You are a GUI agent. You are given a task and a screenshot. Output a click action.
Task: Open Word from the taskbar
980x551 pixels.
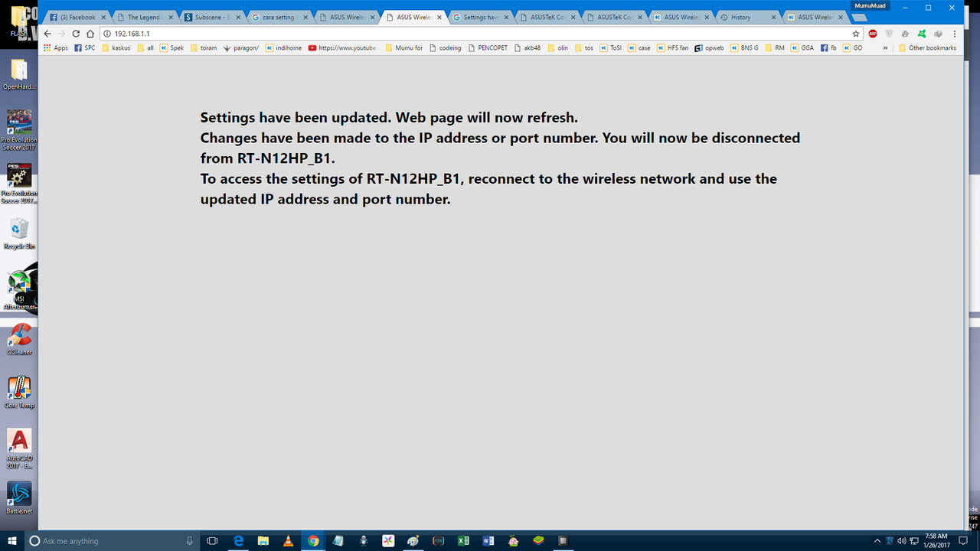coord(488,541)
